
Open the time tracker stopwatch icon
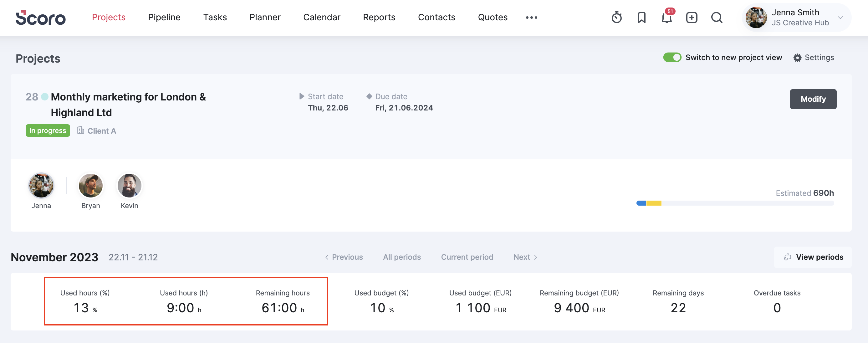click(616, 18)
